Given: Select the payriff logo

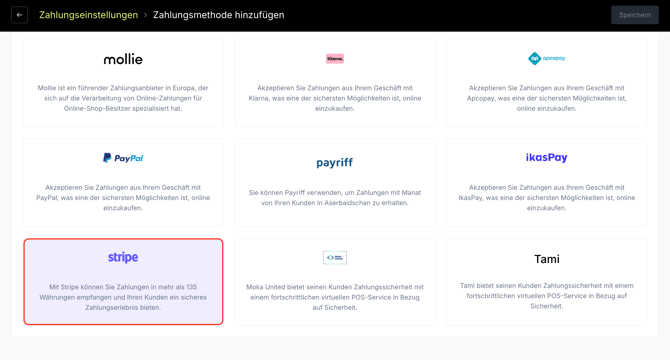Looking at the screenshot, I should 335,163.
